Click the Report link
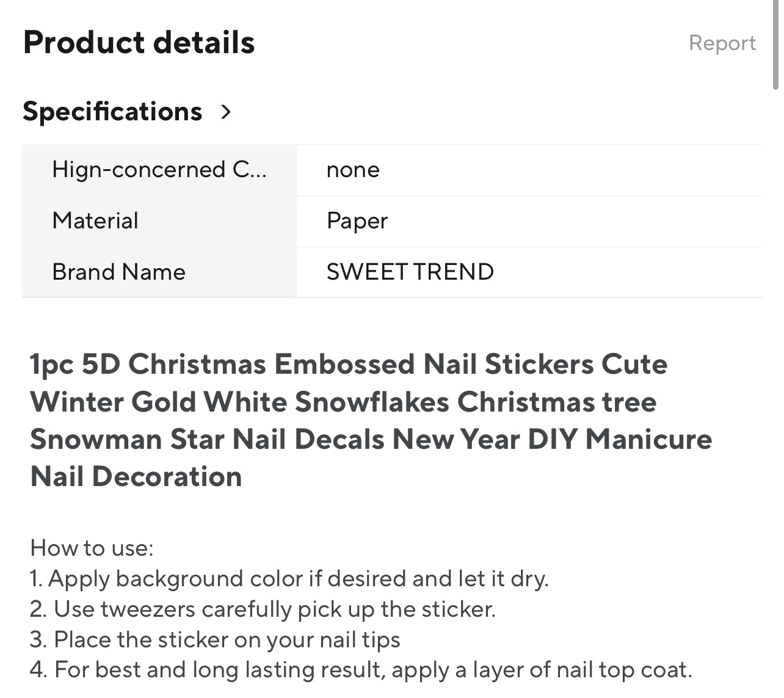Viewport: 784px width, 698px height. coord(722,43)
